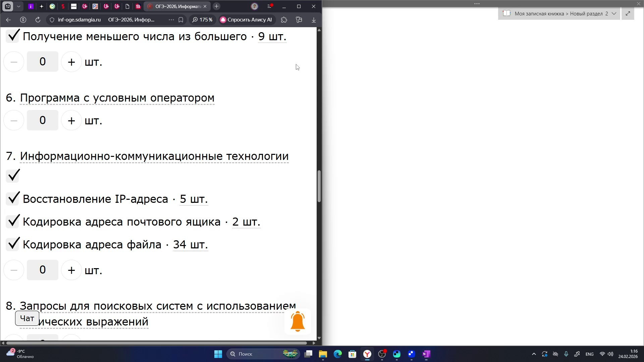Screen dimensions: 644x362
Task: Open the browser extensions puzzle icon
Action: coord(284,20)
